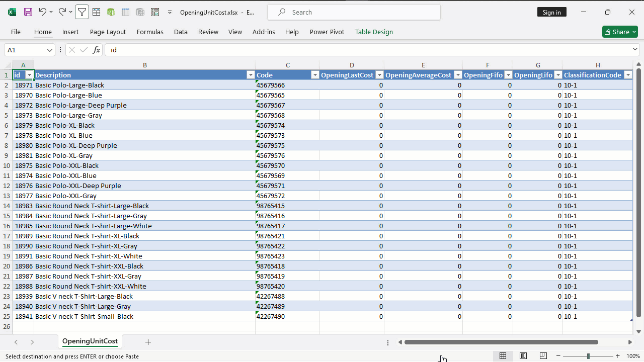This screenshot has width=644, height=362.
Task: Click the Redo arrow icon
Action: pos(62,12)
